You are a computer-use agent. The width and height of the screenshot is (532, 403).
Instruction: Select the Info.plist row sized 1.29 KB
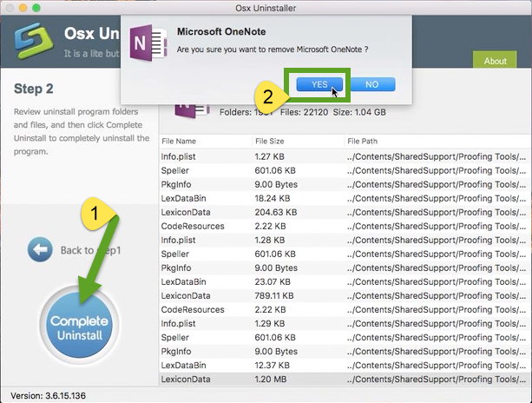click(x=345, y=324)
